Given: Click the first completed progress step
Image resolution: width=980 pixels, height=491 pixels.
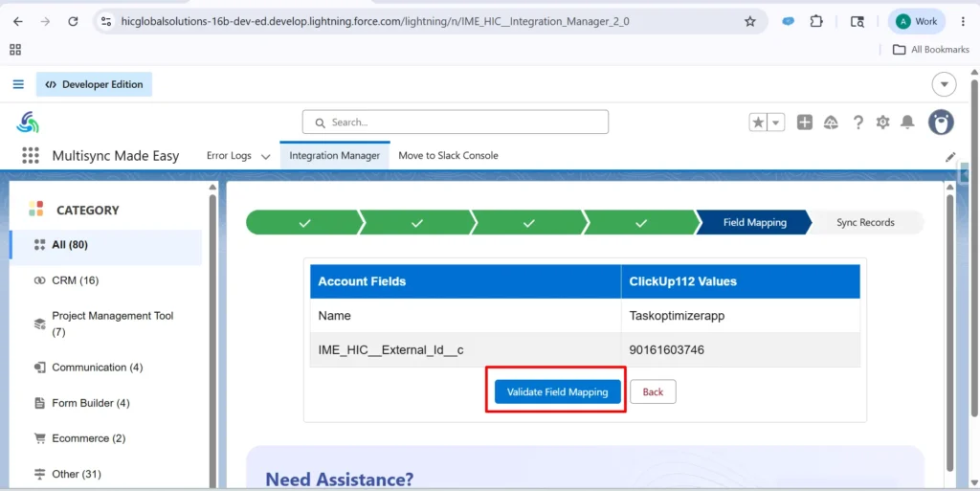Looking at the screenshot, I should coord(304,222).
